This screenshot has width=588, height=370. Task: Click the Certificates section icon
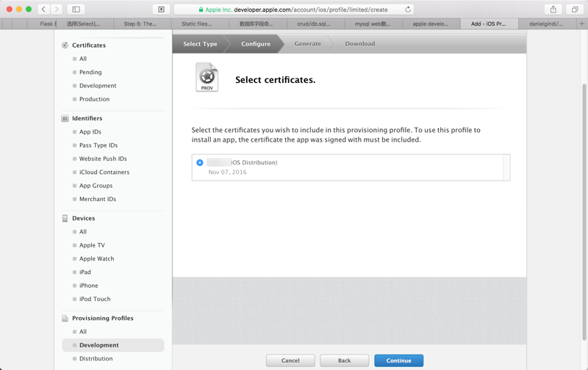pos(65,45)
